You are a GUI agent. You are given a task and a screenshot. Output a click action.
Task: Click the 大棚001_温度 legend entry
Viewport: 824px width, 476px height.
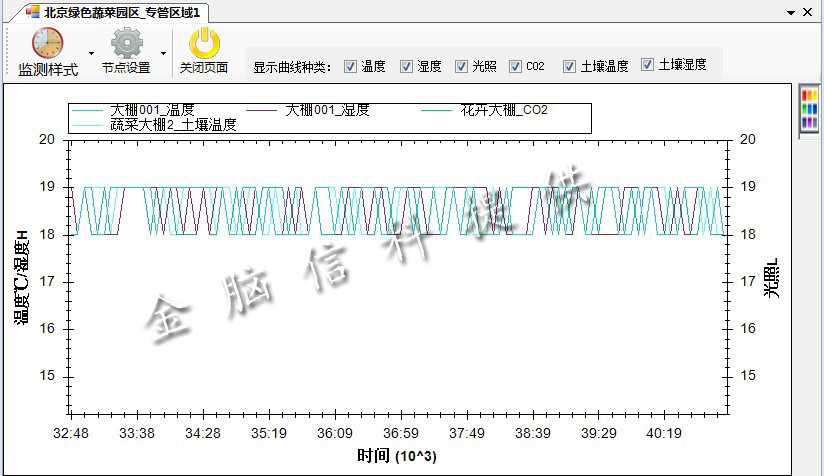coord(152,110)
